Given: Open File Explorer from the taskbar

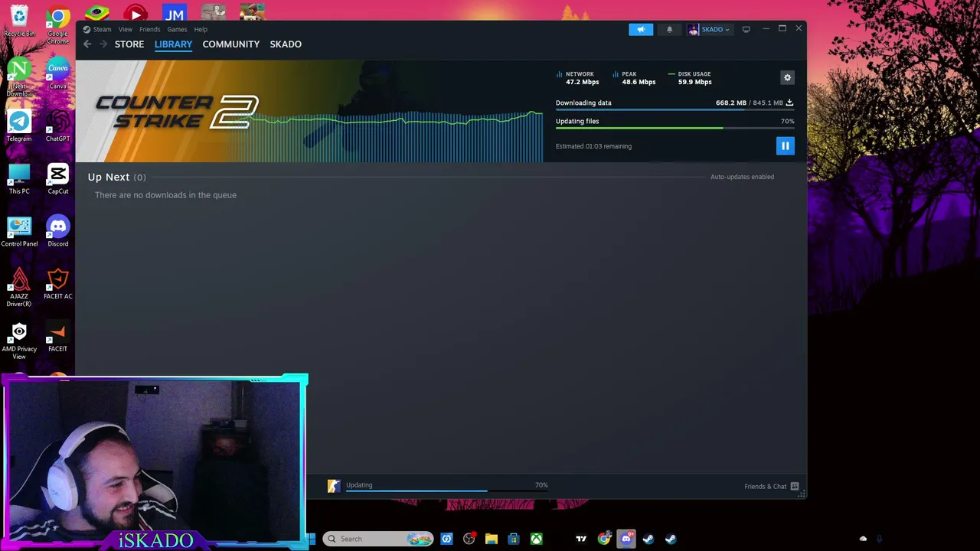Looking at the screenshot, I should tap(492, 539).
